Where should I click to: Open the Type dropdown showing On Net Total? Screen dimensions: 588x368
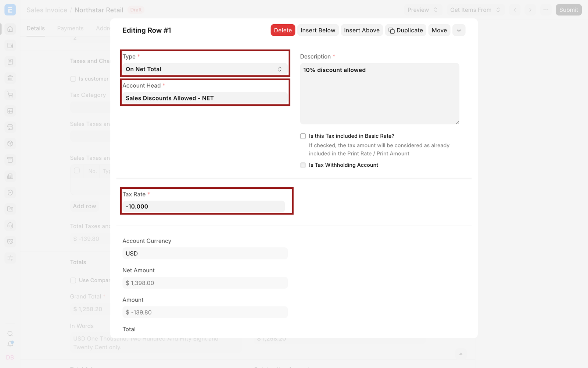[205, 69]
